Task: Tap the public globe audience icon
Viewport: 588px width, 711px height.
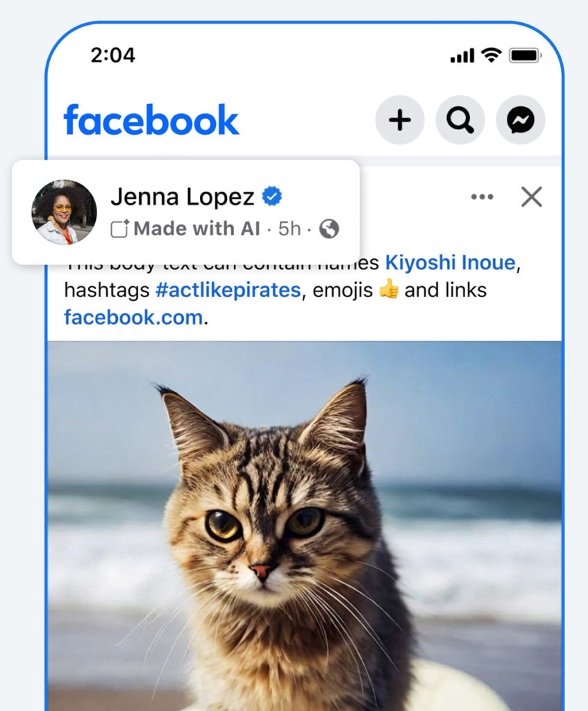Action: pos(329,229)
